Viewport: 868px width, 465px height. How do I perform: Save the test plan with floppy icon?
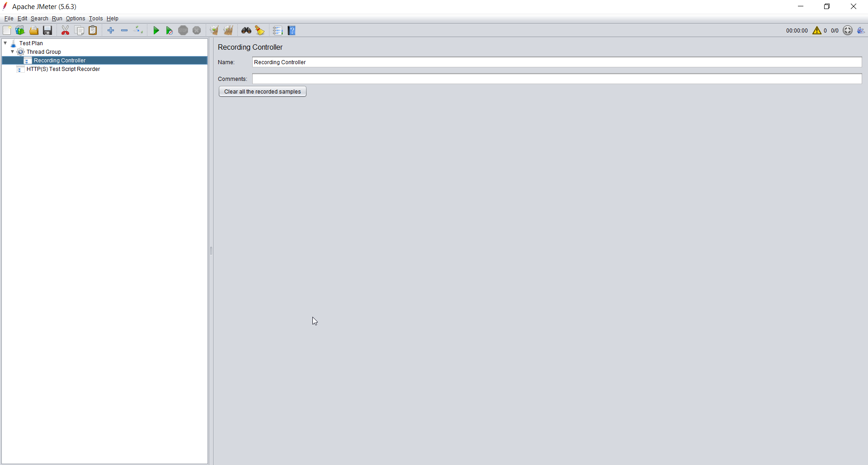(47, 30)
